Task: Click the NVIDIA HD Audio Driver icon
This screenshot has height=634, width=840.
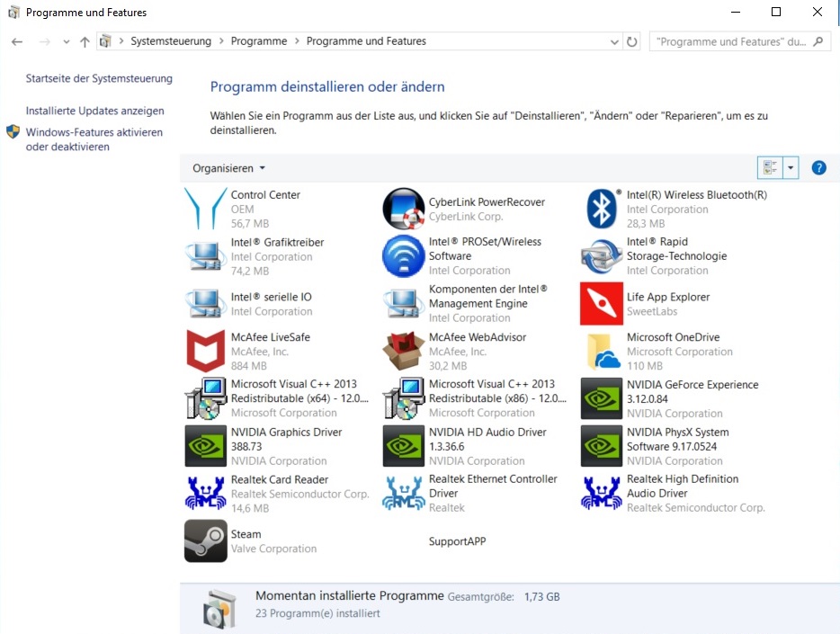Action: (404, 446)
